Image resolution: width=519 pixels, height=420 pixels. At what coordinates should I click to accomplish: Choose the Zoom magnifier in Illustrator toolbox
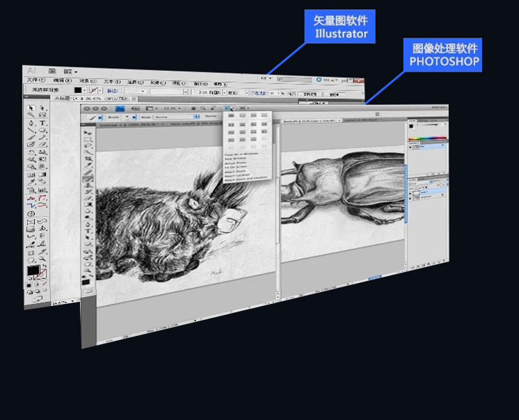tap(42, 259)
